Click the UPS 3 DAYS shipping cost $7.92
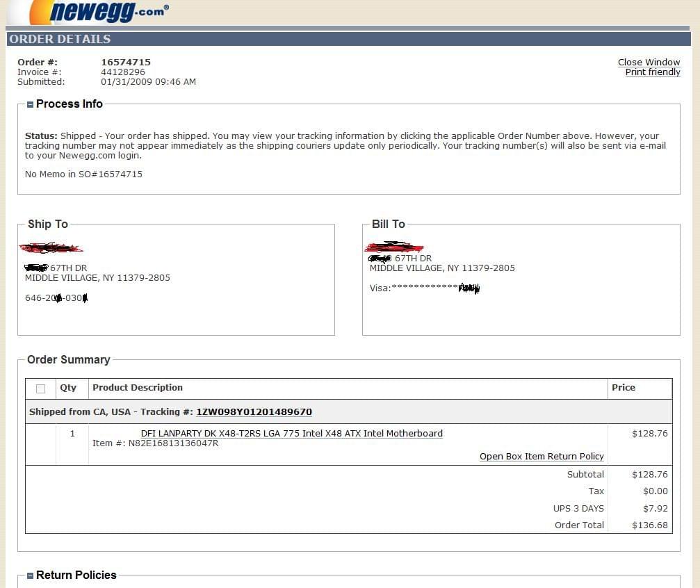 click(656, 508)
